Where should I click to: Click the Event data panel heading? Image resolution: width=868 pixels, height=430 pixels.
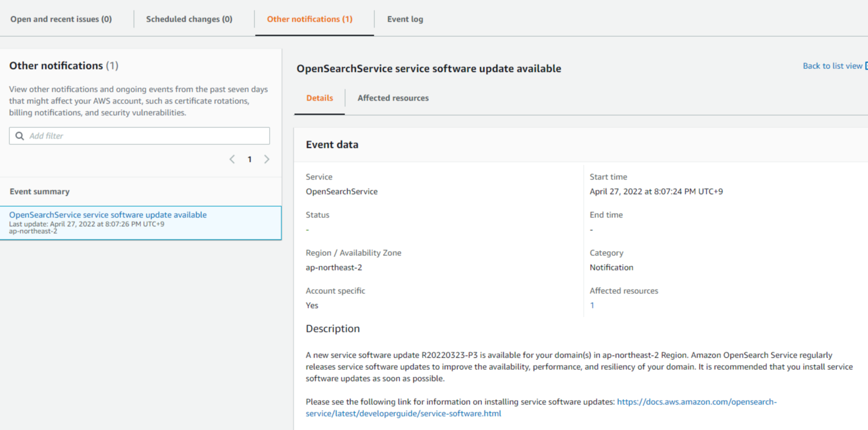tap(332, 145)
